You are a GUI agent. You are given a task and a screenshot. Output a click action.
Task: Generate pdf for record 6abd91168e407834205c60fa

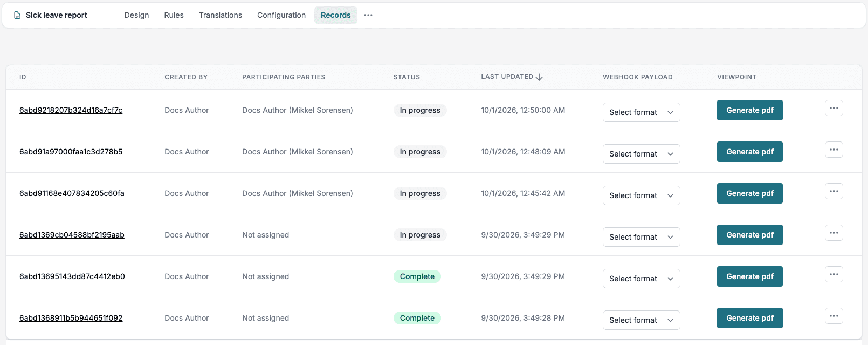click(750, 193)
